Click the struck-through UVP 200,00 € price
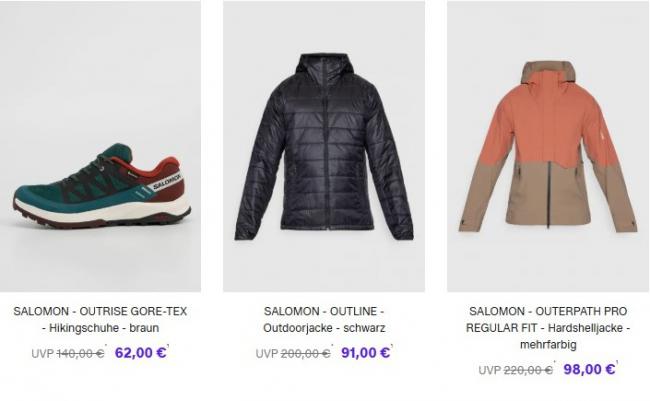The width and height of the screenshot is (650, 401). point(293,353)
